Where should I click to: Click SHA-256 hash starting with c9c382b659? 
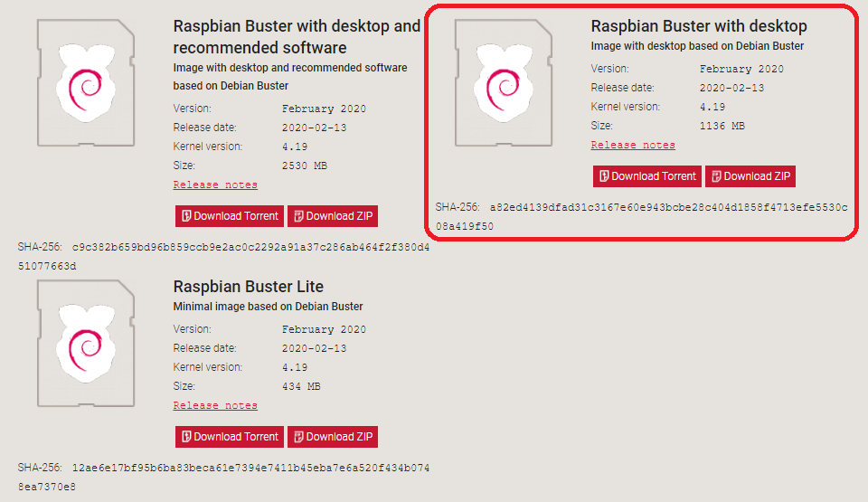point(223,257)
